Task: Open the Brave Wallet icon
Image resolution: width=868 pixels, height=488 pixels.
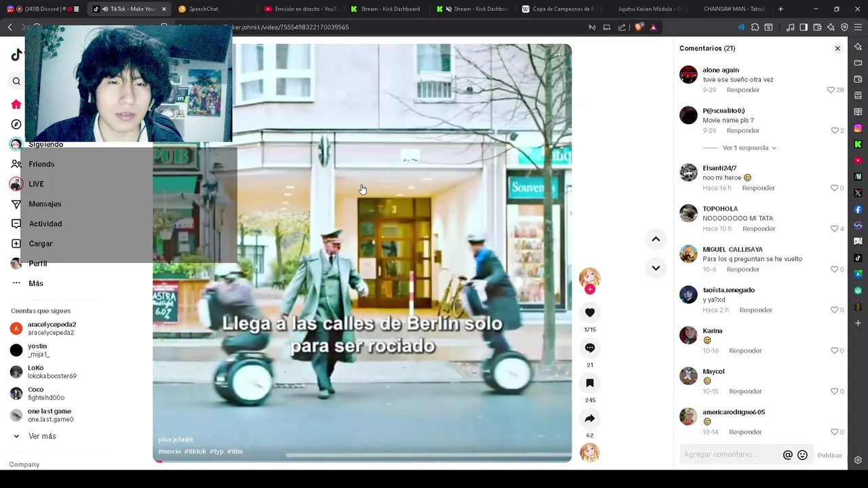Action: coord(817,27)
